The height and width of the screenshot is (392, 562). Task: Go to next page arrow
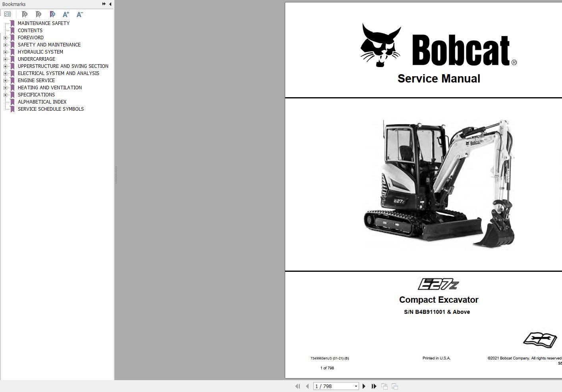click(x=364, y=386)
